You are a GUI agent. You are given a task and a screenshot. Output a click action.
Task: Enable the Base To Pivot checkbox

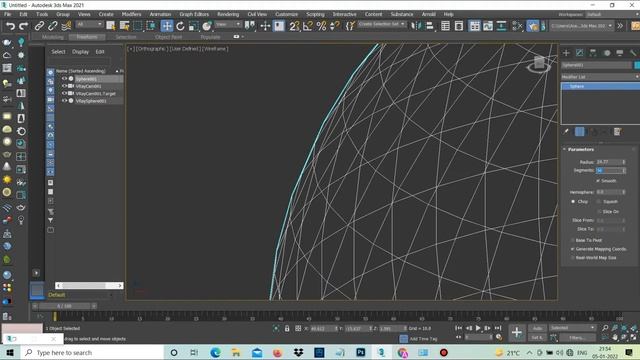coord(572,240)
